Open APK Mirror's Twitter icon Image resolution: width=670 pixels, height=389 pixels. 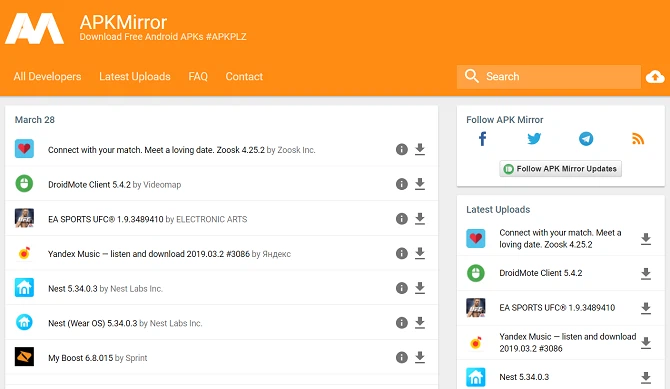pos(534,139)
